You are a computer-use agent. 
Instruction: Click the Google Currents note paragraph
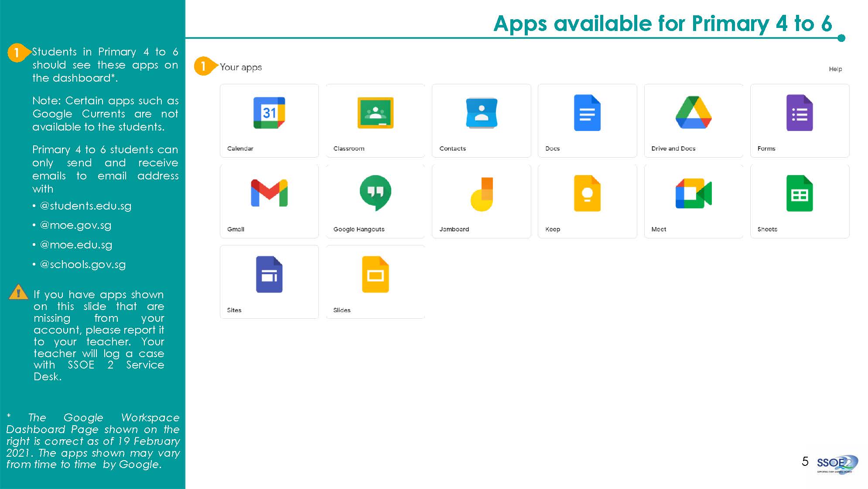click(x=105, y=114)
